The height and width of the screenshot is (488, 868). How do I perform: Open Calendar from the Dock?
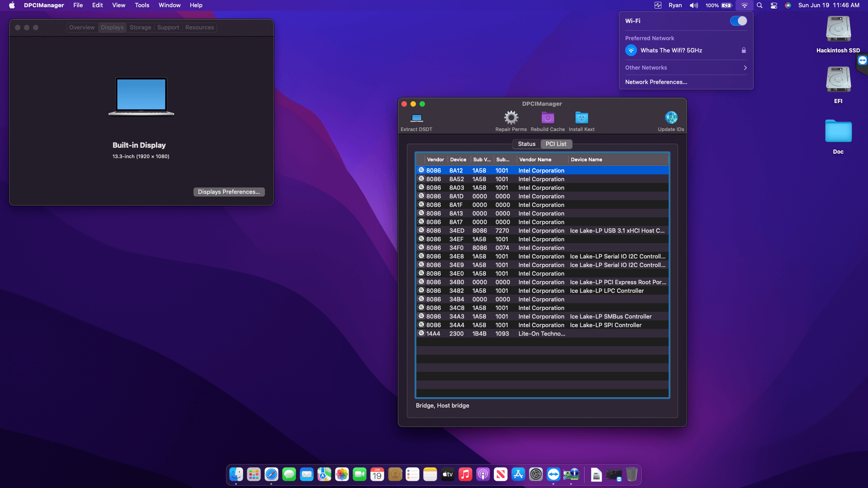(377, 474)
